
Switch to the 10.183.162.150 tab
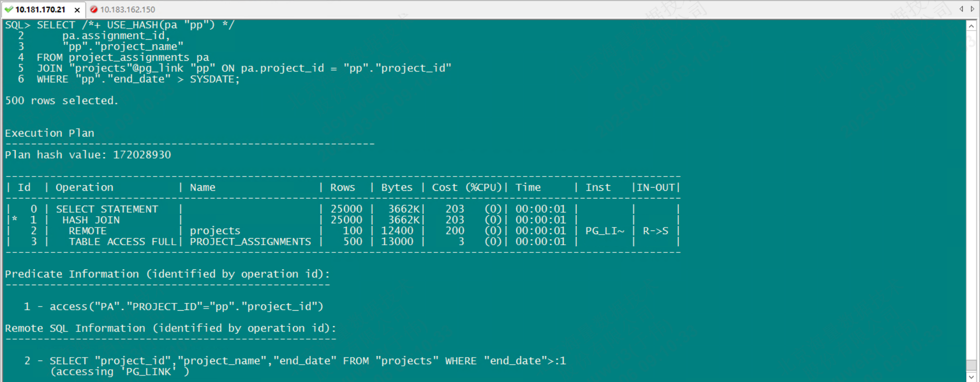(x=128, y=9)
